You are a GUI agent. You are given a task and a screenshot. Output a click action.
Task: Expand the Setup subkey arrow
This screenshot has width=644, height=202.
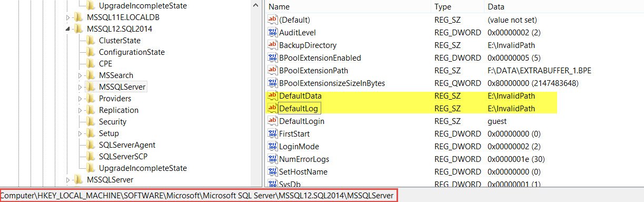[x=80, y=133]
